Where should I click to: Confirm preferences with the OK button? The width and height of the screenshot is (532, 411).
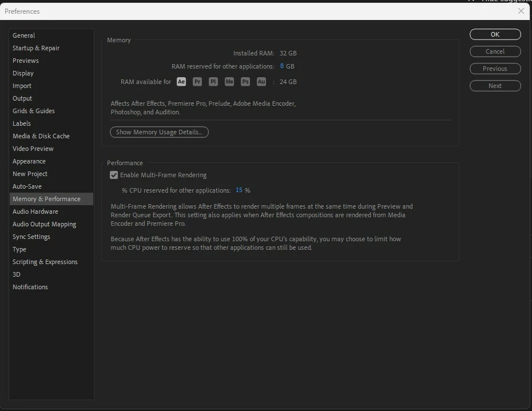(495, 34)
